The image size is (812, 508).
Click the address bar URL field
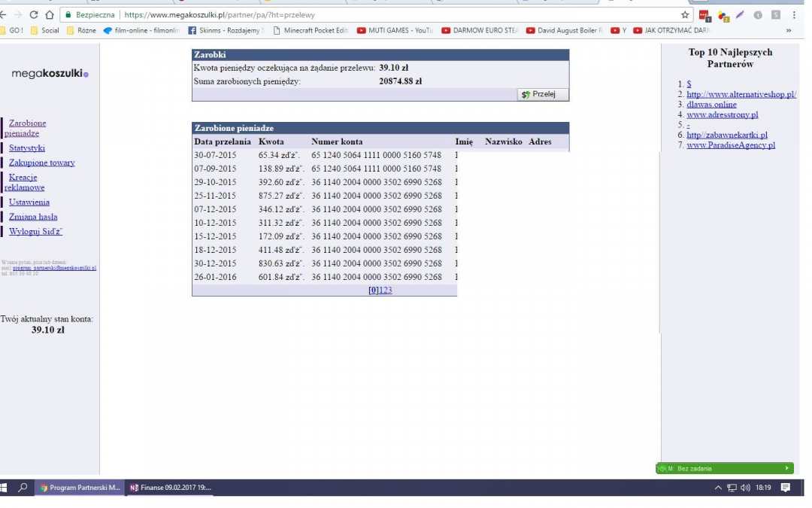pyautogui.click(x=376, y=14)
